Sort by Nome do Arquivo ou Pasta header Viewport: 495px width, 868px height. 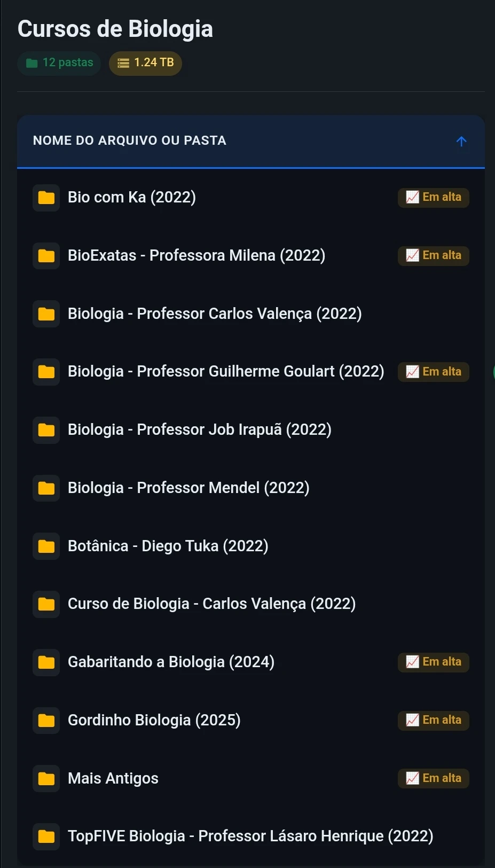pyautogui.click(x=130, y=140)
